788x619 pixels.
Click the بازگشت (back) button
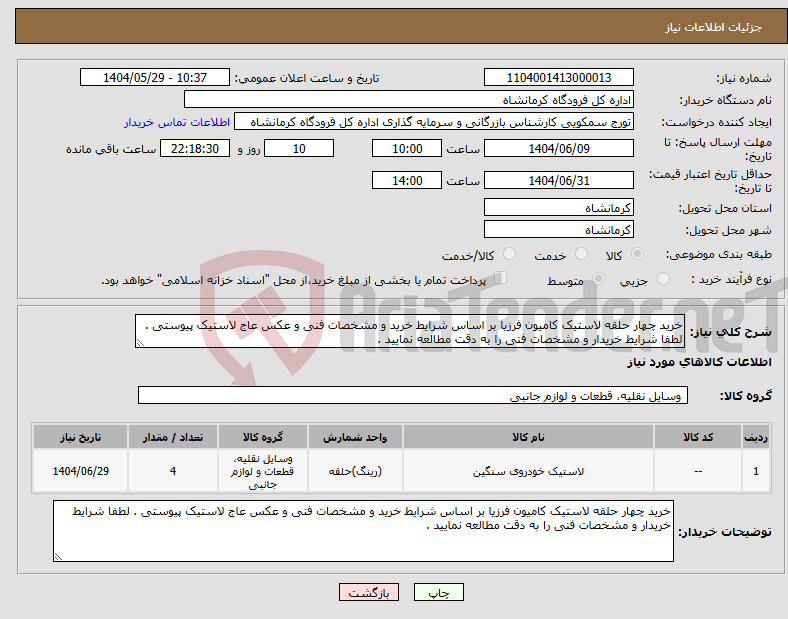point(369,592)
